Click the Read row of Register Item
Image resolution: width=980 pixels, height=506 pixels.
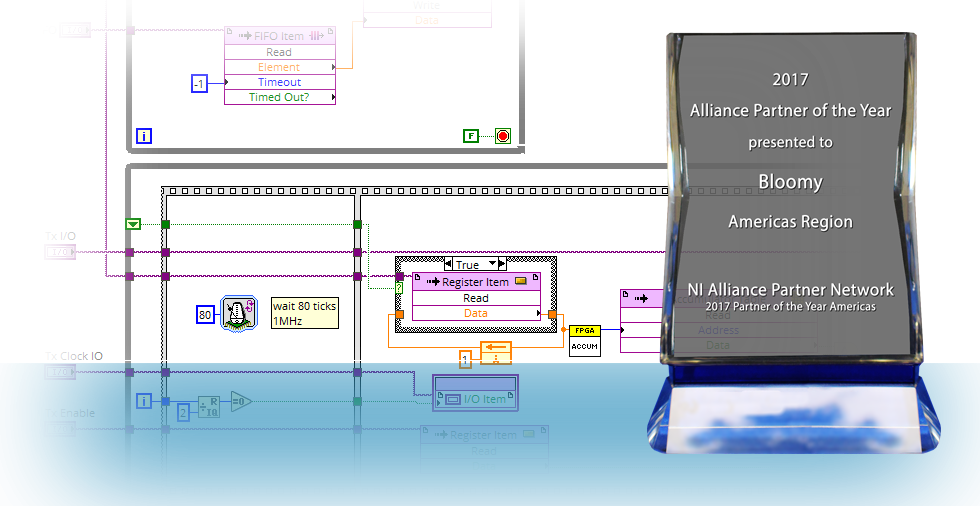click(476, 298)
